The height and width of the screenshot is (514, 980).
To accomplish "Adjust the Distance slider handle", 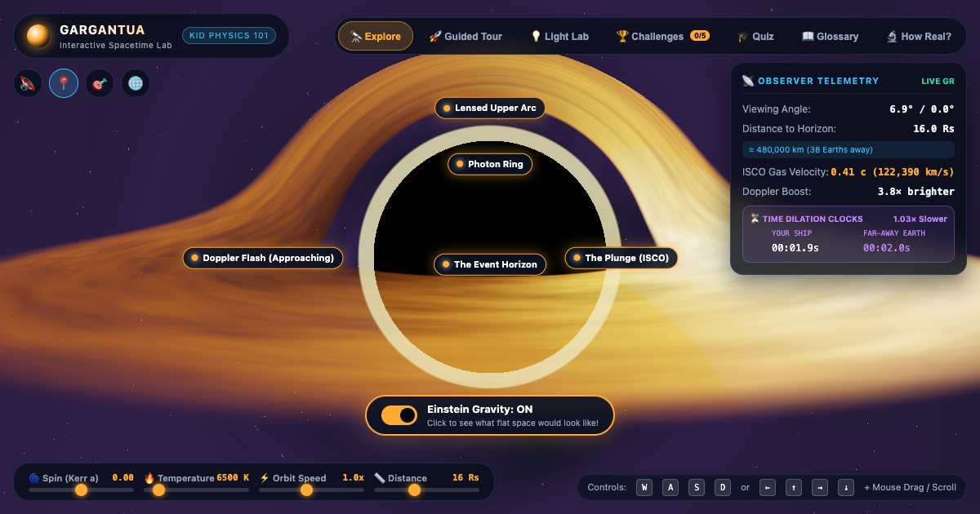I will click(x=414, y=490).
